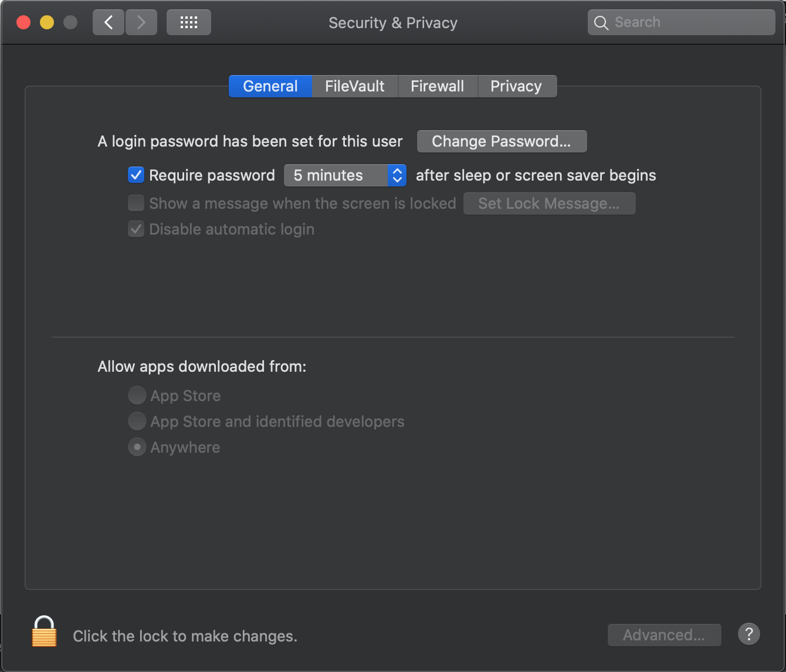Screen dimensions: 786x672
Task: Open the Privacy tab
Action: (x=516, y=86)
